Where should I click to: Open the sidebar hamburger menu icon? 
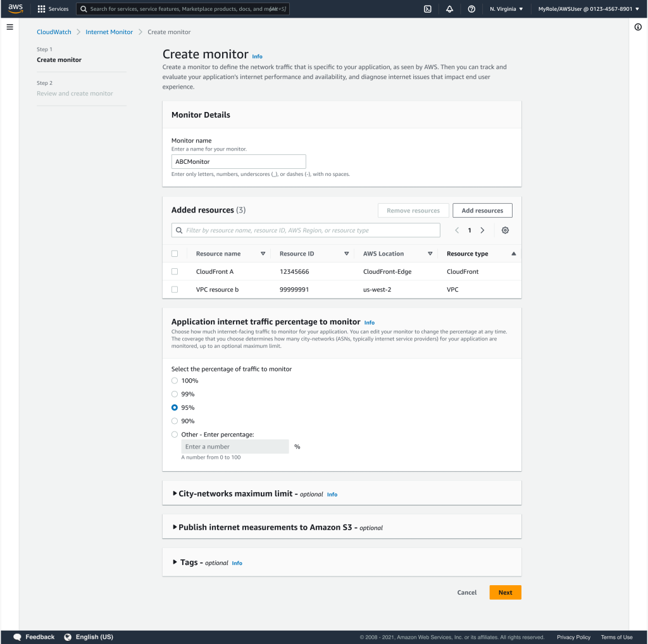click(x=9, y=27)
